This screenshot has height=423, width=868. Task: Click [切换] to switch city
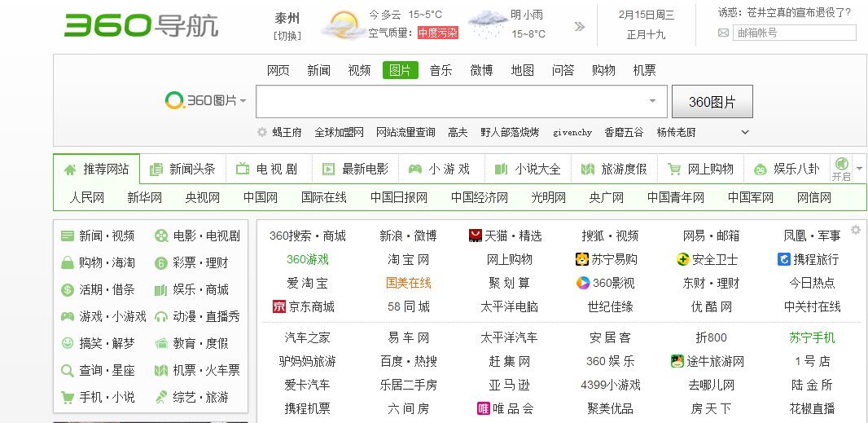[x=287, y=36]
